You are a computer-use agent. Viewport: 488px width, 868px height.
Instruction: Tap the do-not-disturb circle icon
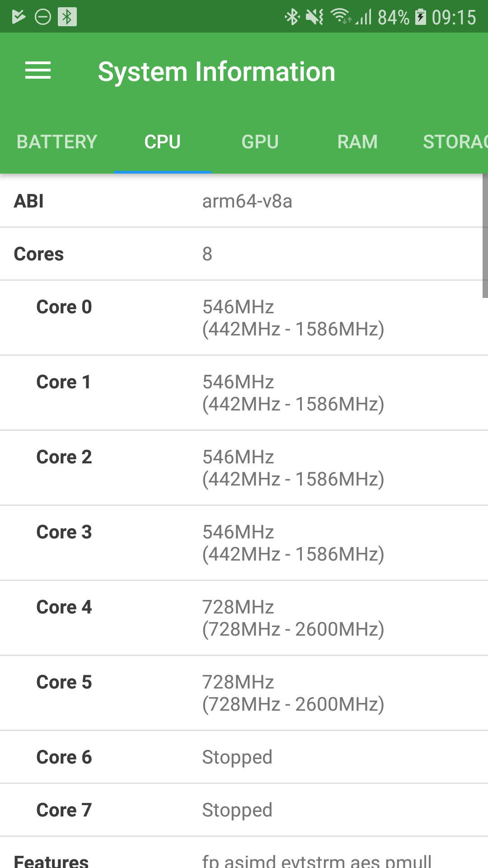43,17
